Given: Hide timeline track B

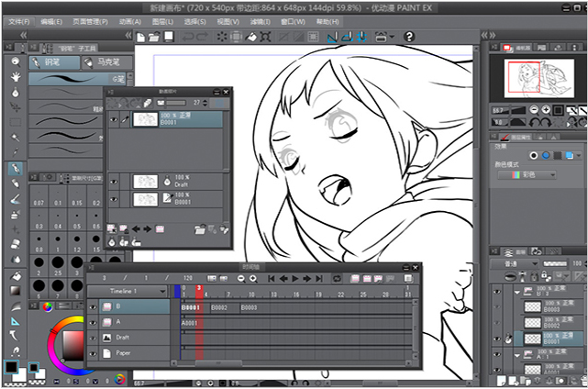Looking at the screenshot, I should [x=93, y=307].
